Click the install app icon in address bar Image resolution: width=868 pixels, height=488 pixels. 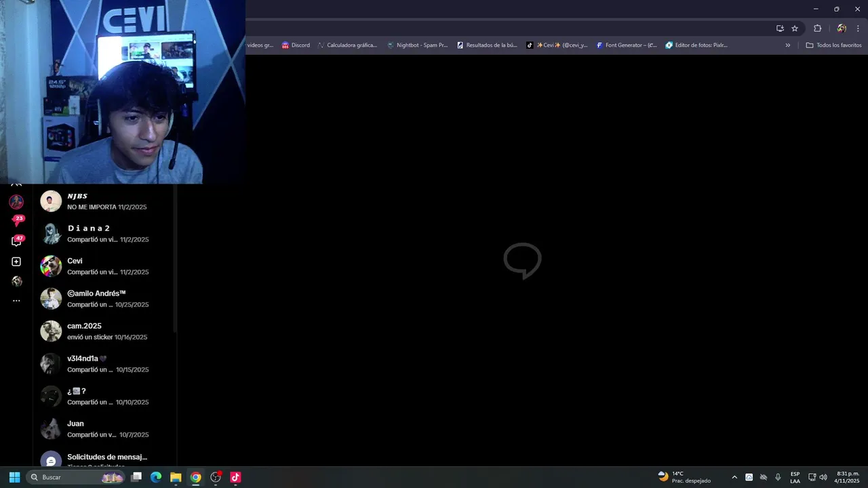780,28
